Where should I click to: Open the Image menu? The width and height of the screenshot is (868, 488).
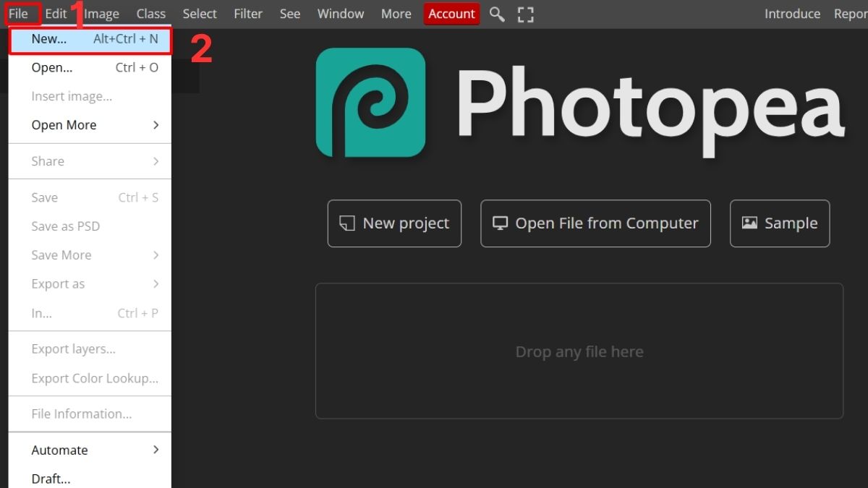coord(102,14)
